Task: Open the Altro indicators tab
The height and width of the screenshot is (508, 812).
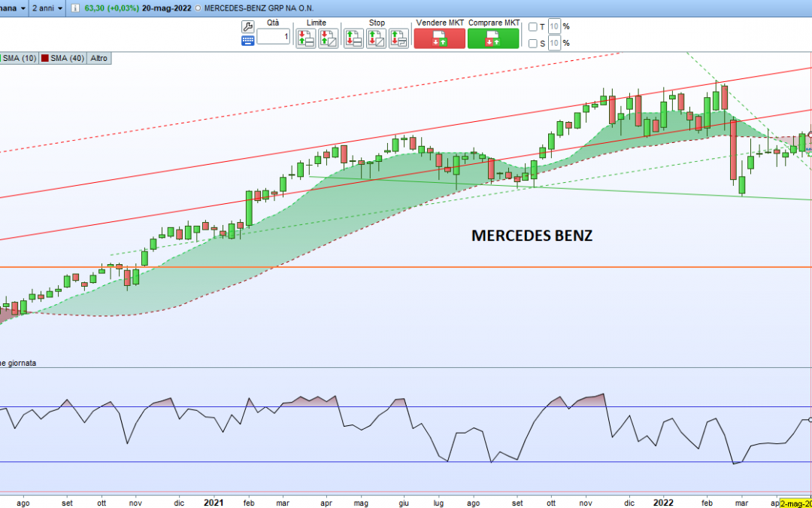Action: click(x=99, y=58)
